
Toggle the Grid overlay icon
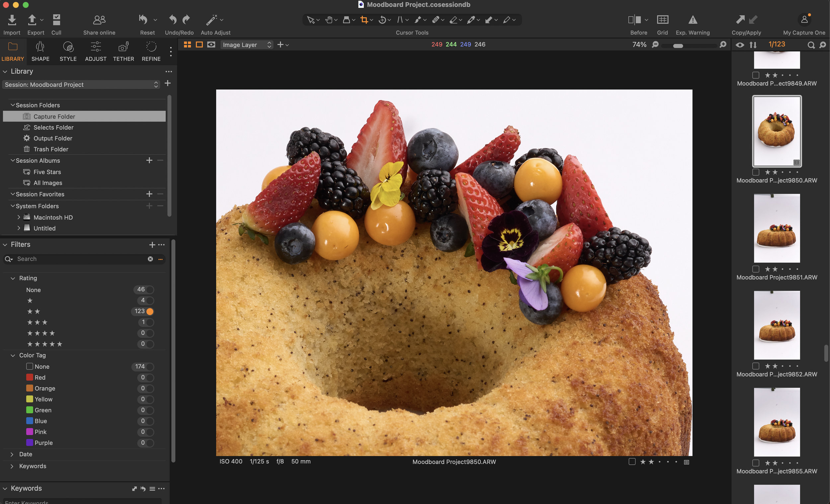coord(662,20)
